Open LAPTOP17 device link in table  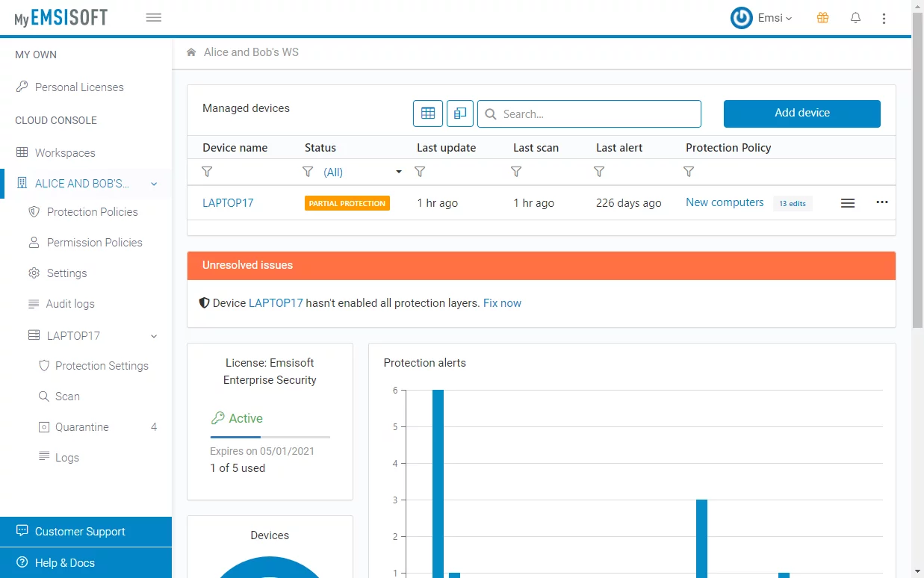tap(228, 203)
